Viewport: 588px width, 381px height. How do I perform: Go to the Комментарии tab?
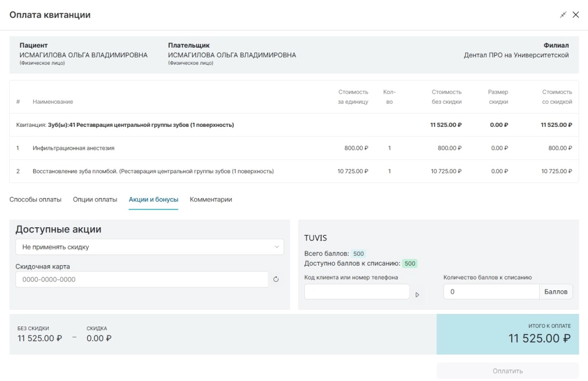(x=211, y=199)
